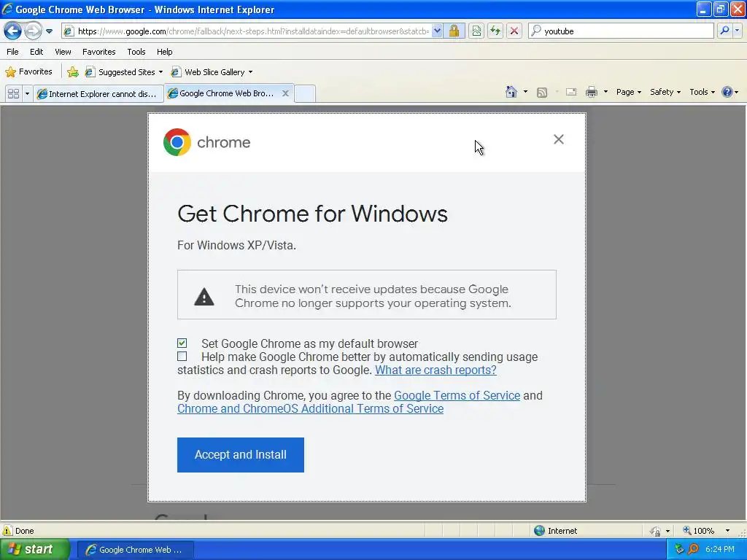Image resolution: width=747 pixels, height=560 pixels.
Task: Click the RSS feeds icon
Action: coord(542,93)
